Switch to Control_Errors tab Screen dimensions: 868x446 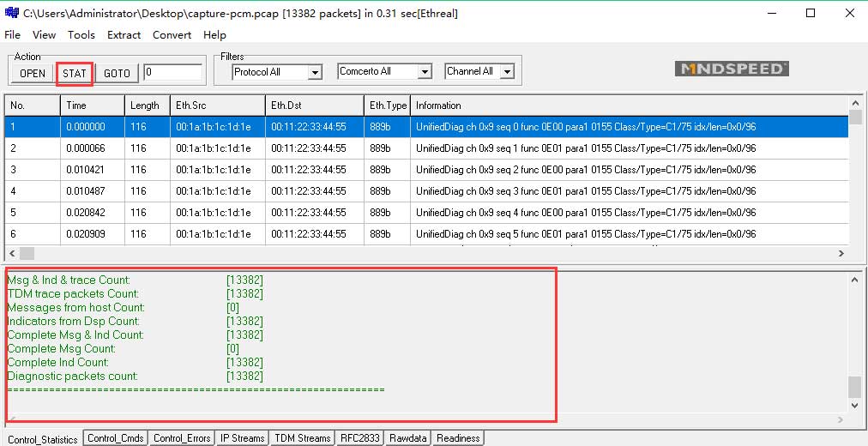coord(182,438)
